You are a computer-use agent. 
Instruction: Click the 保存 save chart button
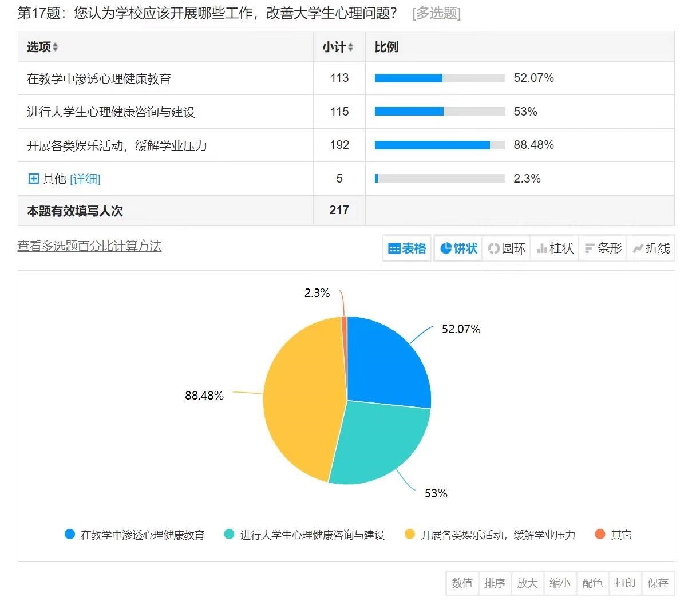658,583
